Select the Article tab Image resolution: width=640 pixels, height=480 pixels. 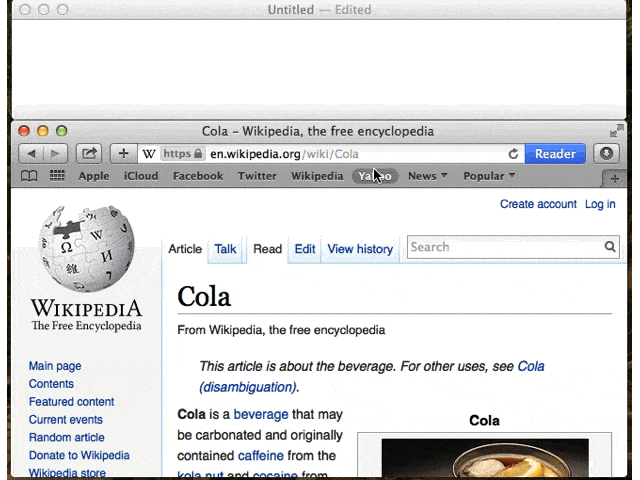[x=185, y=249]
